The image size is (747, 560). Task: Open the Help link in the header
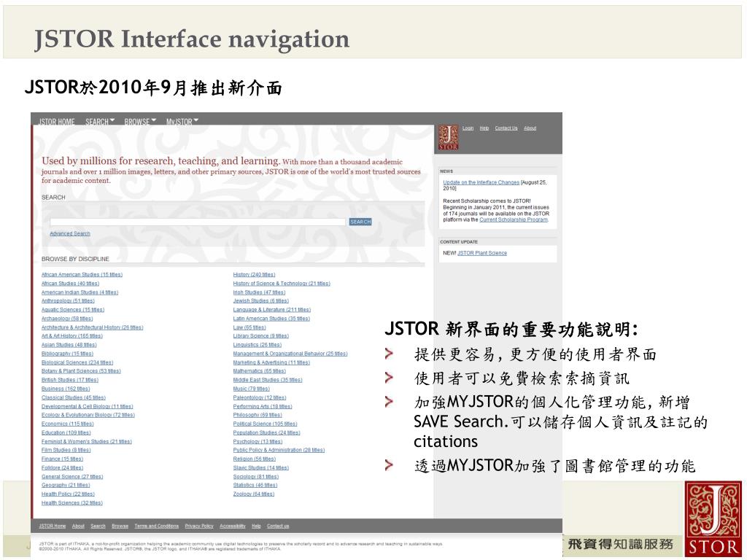point(484,128)
